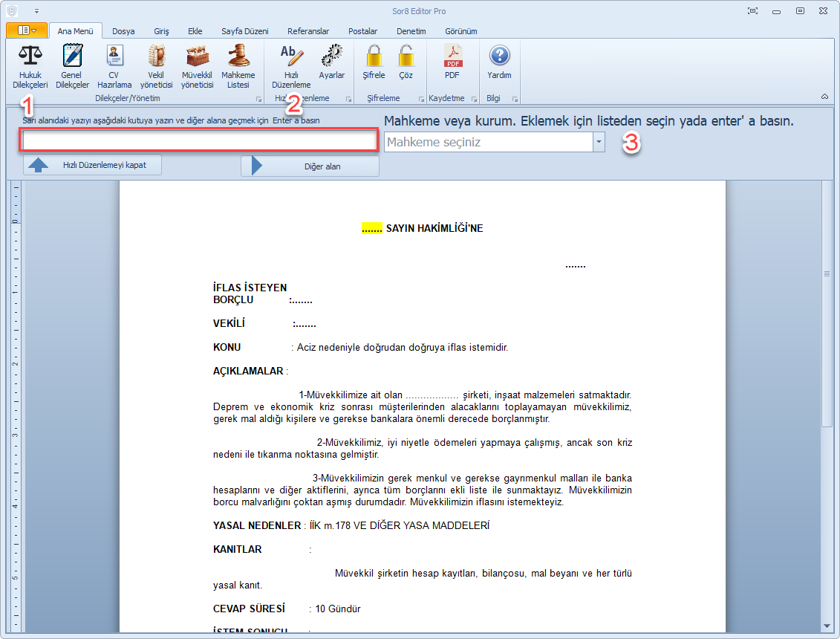The width and height of the screenshot is (840, 639).
Task: Expand the Mahkeme seçiniz dropdown
Action: tap(599, 142)
